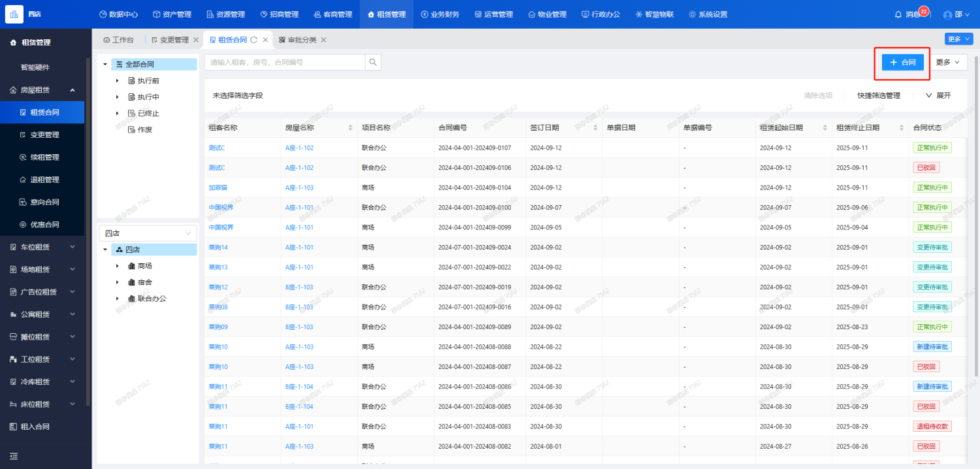Image resolution: width=980 pixels, height=469 pixels.
Task: Open 资产管理 in top navigation
Action: (172, 14)
